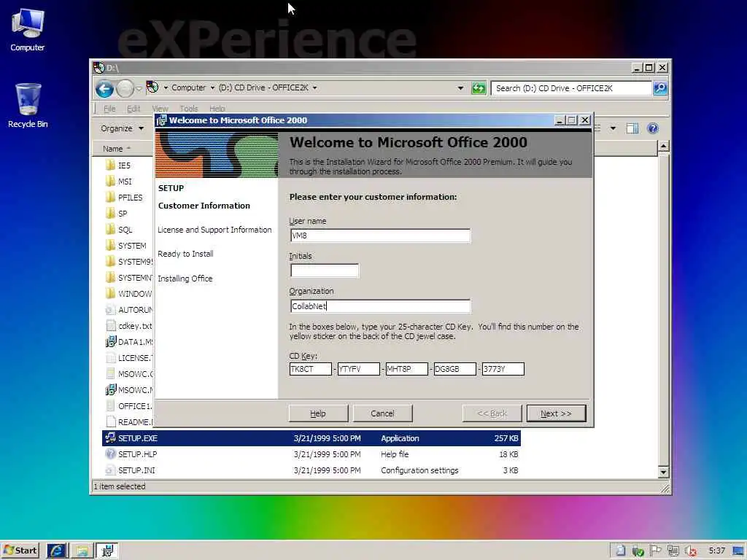747x560 pixels.
Task: Open the Explorer help question mark icon
Action: (653, 128)
